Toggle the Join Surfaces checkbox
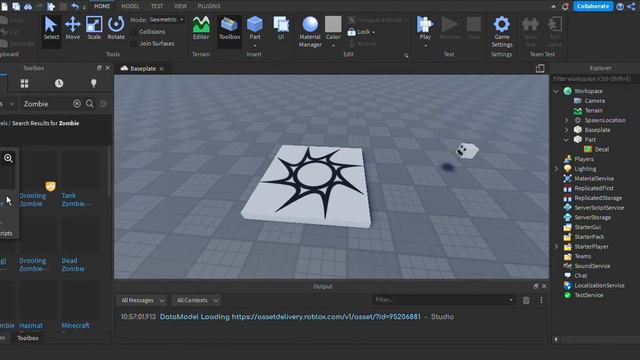This screenshot has width=640, height=360. [x=134, y=44]
